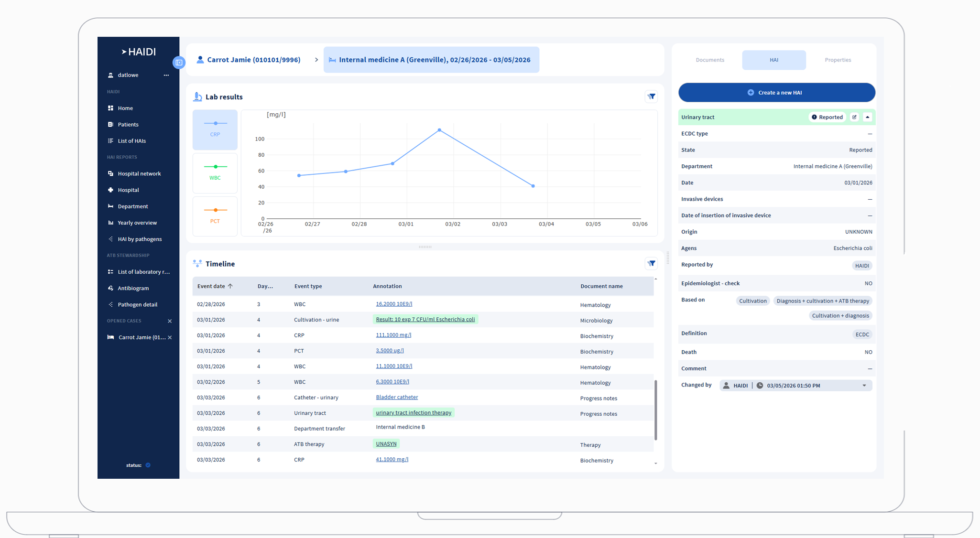Collapse the Urinary tract HAI panel
The image size is (980, 538).
tap(867, 117)
